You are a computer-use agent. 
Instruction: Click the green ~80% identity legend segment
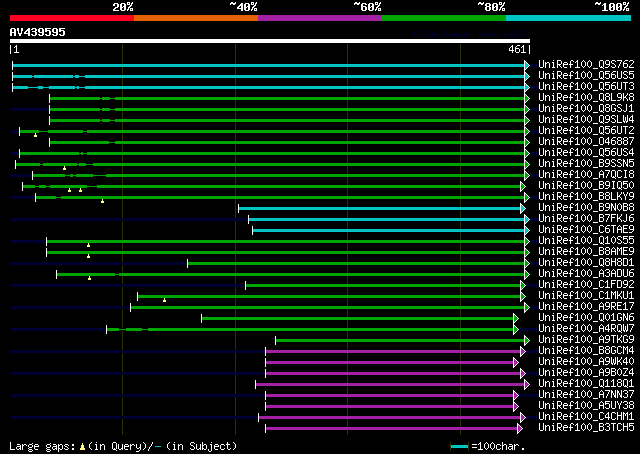[x=444, y=18]
